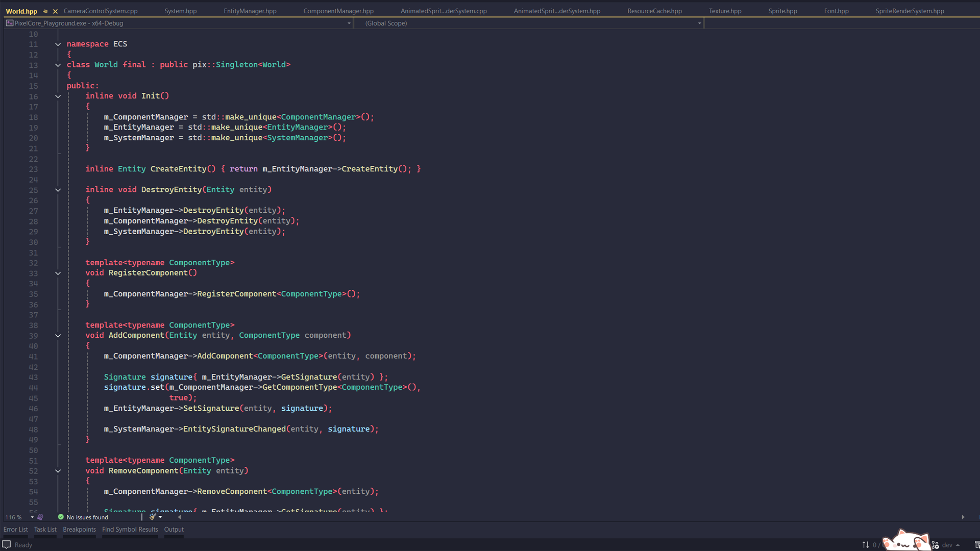Open the Error List panel
980x551 pixels.
[x=16, y=530]
